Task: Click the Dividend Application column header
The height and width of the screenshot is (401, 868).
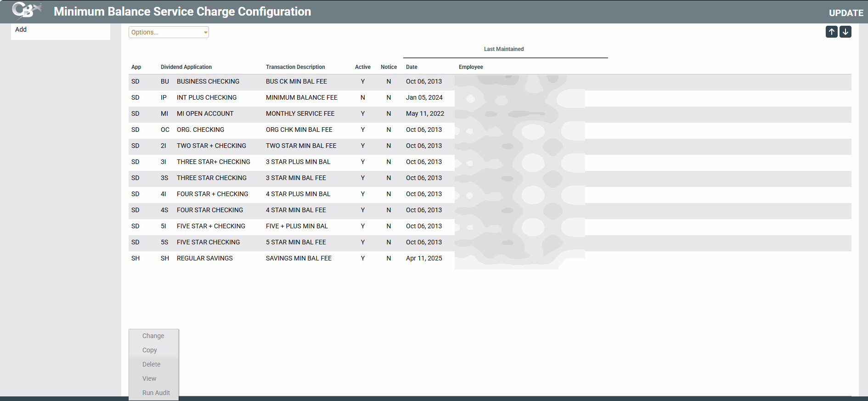Action: [x=186, y=67]
